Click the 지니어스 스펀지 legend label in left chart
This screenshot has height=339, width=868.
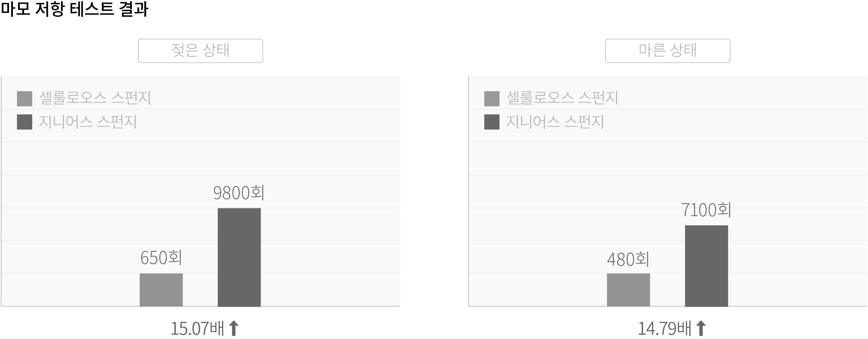tap(88, 122)
